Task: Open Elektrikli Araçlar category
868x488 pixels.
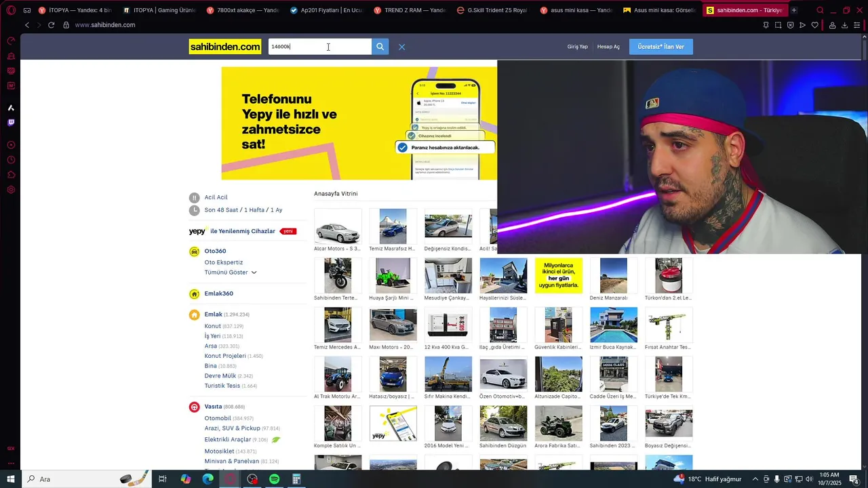Action: 228,440
